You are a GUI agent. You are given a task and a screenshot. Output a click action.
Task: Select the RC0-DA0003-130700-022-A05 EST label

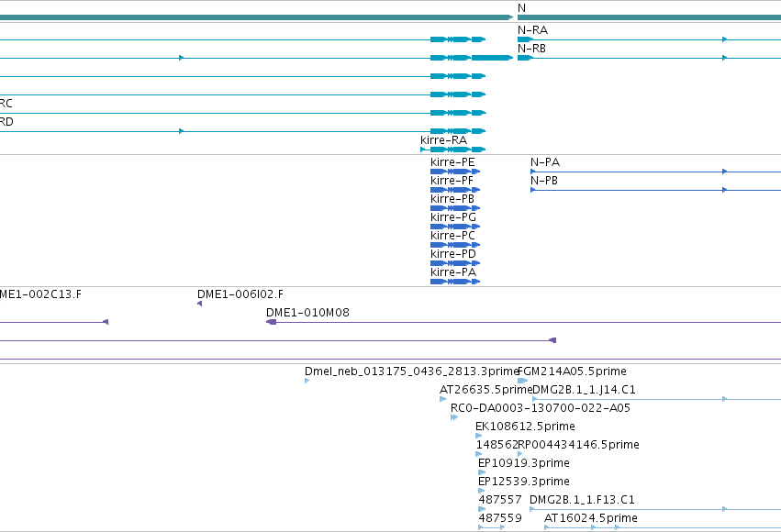point(541,408)
